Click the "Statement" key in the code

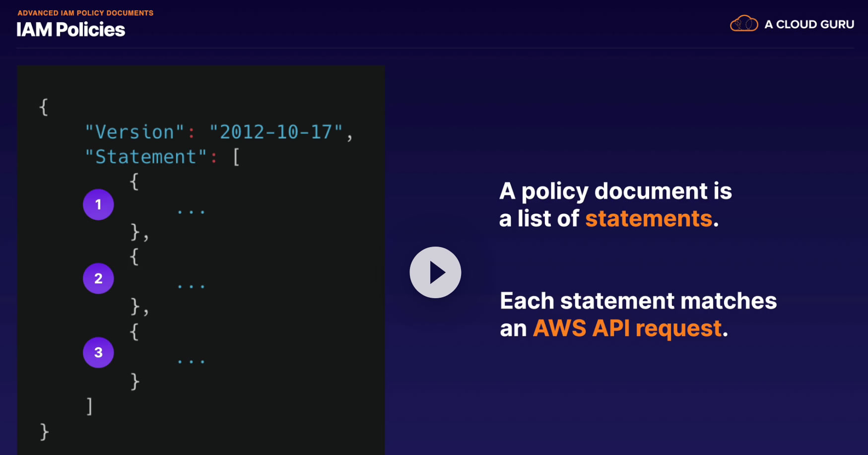[145, 157]
